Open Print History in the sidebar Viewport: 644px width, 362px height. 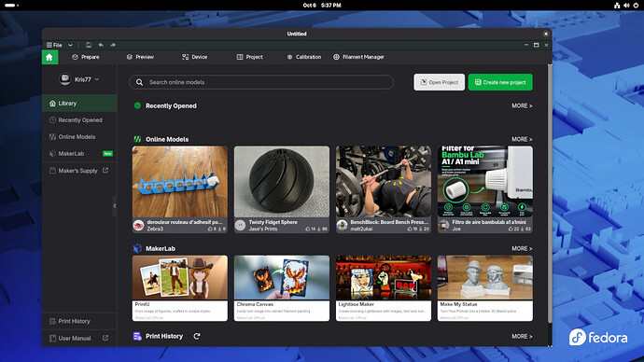click(79, 321)
